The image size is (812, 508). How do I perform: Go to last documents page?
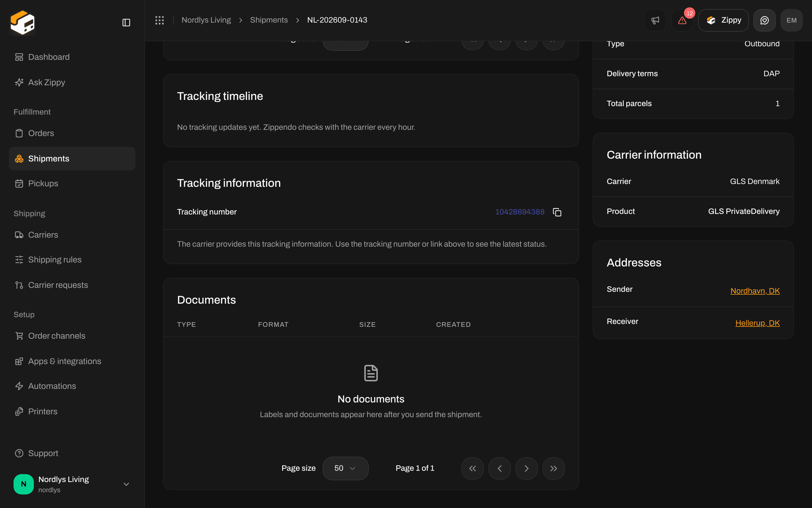(x=554, y=468)
